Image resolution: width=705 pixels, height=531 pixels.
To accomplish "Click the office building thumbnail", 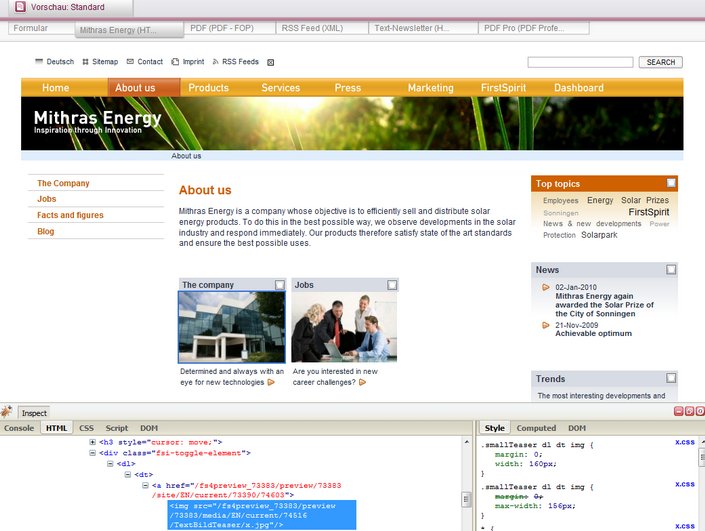I will pyautogui.click(x=232, y=327).
